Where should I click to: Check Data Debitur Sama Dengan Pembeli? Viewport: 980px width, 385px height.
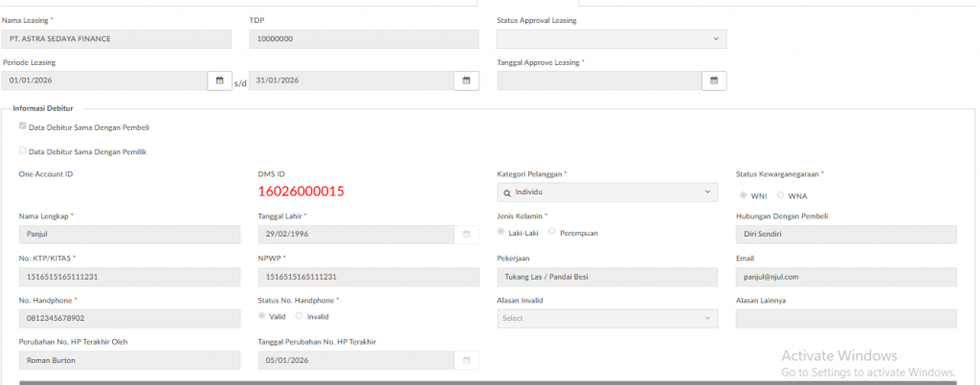[23, 126]
